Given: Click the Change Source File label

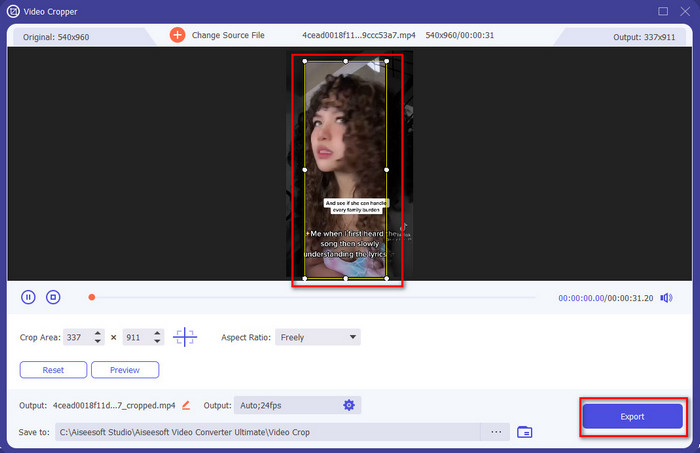Looking at the screenshot, I should pyautogui.click(x=230, y=35).
